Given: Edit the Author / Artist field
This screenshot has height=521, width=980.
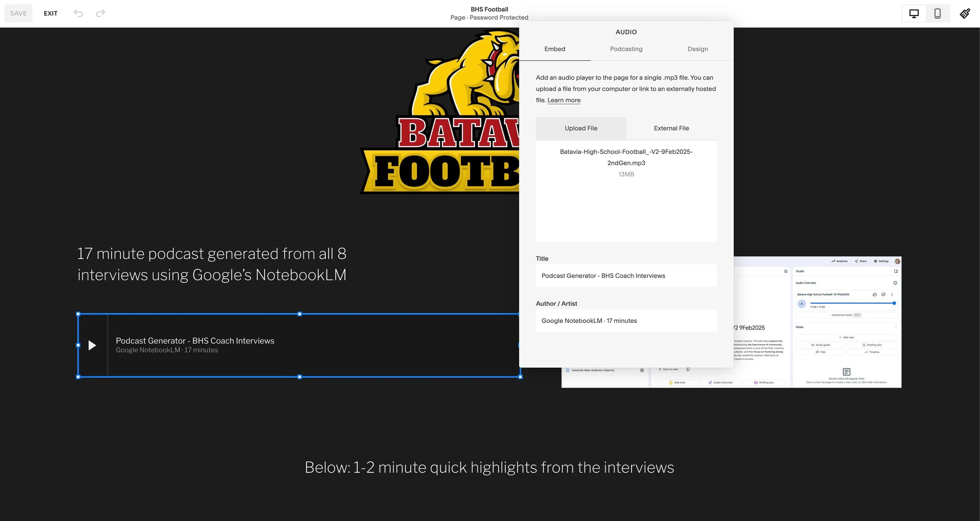Looking at the screenshot, I should point(626,321).
